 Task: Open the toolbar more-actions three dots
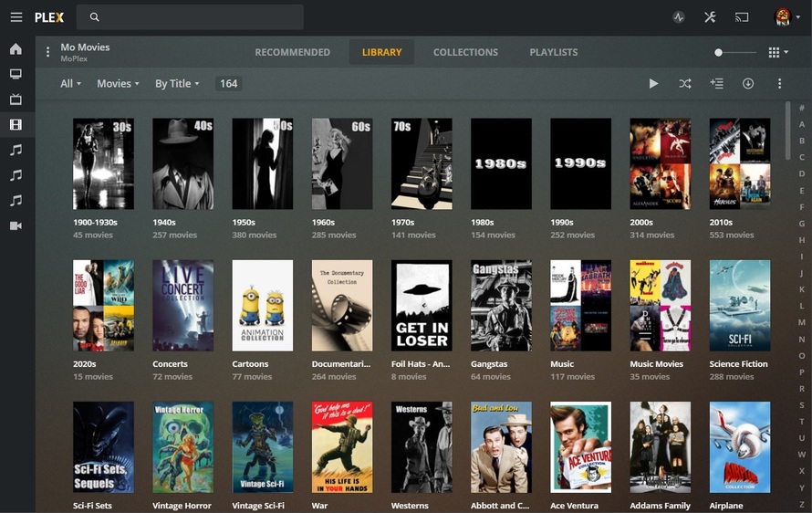coord(779,83)
